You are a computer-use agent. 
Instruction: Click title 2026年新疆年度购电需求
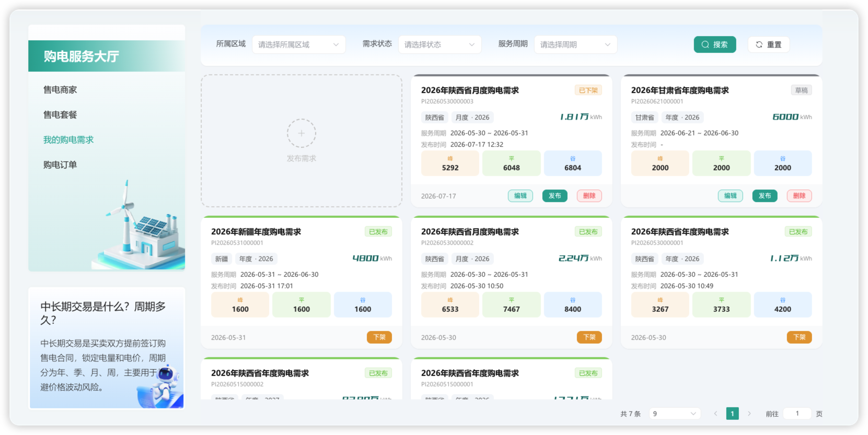(256, 232)
